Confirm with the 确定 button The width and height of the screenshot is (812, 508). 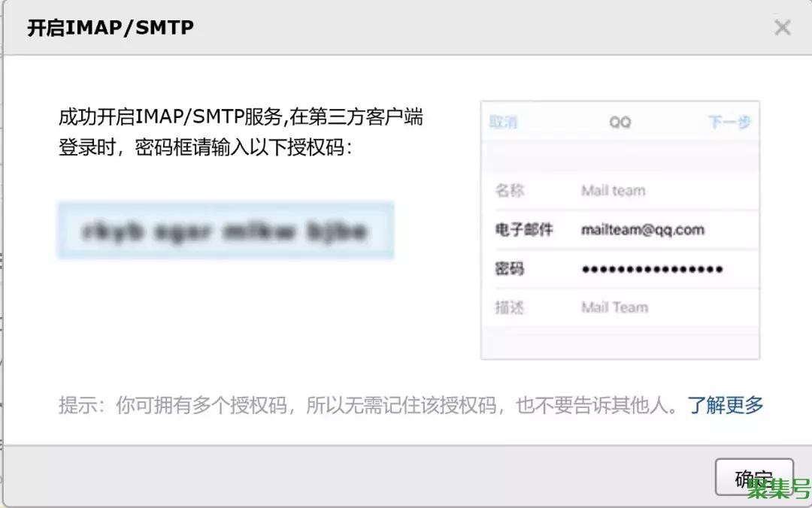tap(754, 477)
